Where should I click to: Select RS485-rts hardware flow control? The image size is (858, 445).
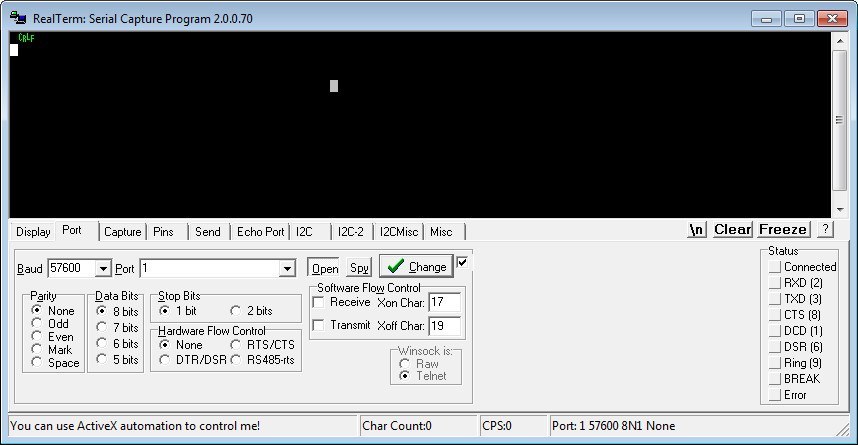pyautogui.click(x=235, y=360)
